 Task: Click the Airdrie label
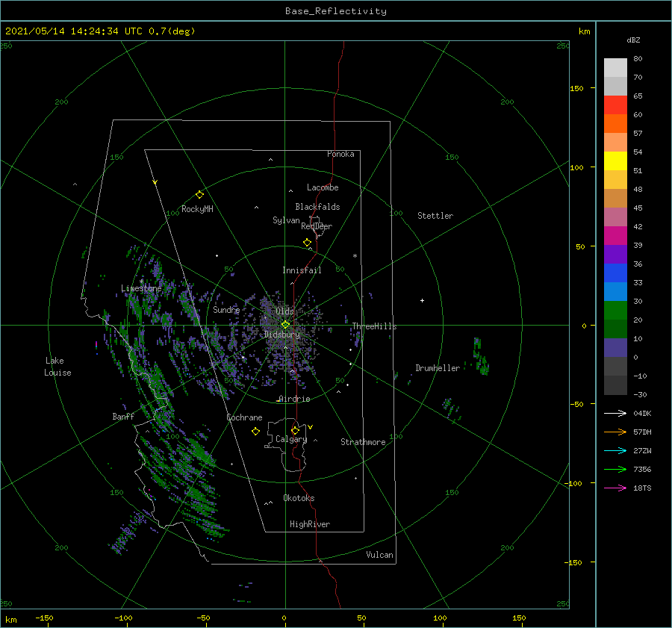(x=294, y=399)
